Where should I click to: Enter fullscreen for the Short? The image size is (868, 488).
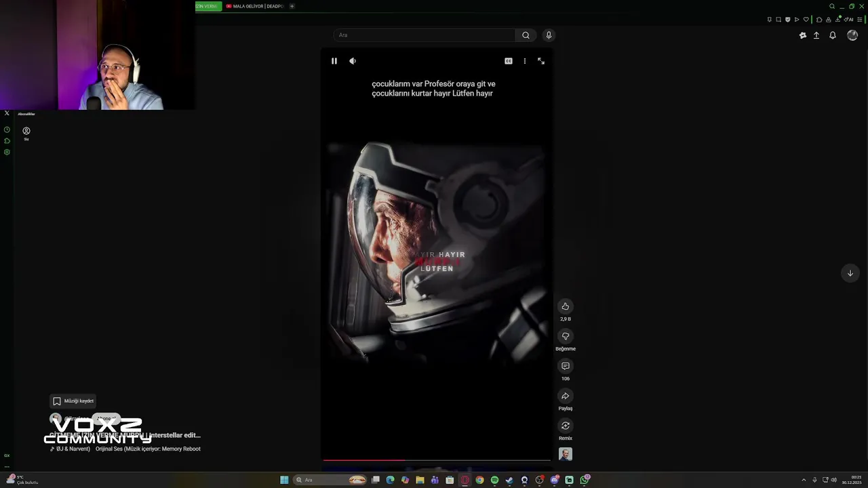[541, 61]
